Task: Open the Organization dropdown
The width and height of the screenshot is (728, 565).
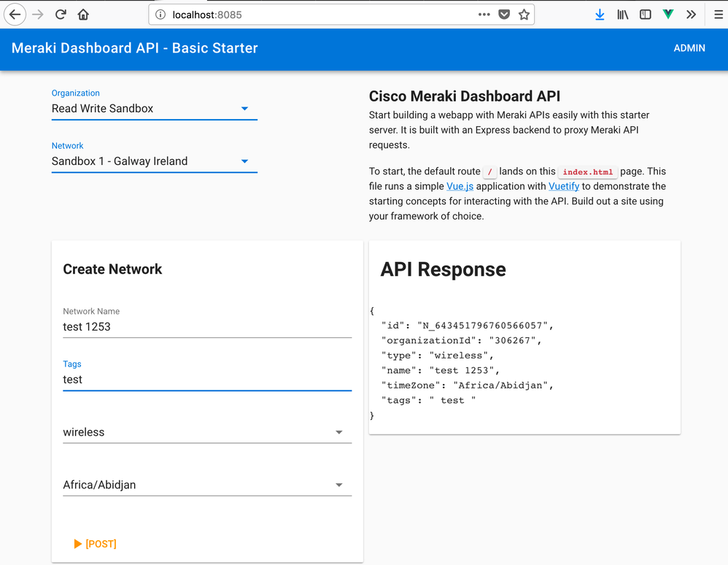Action: tap(244, 109)
